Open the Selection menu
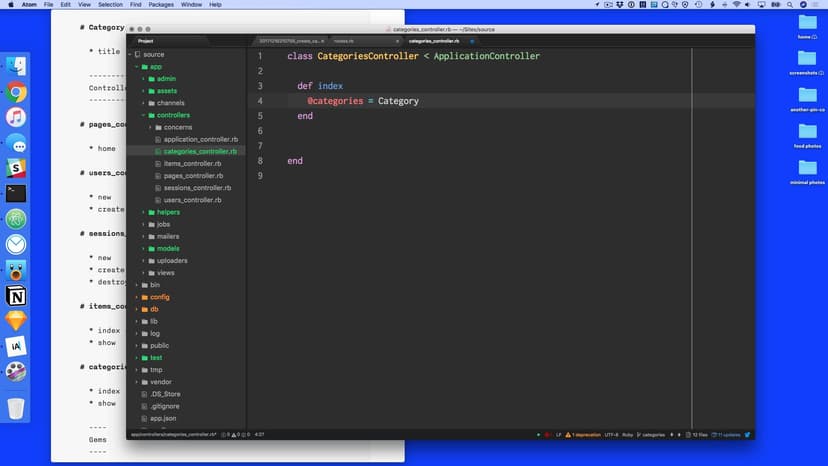828x466 pixels. click(x=110, y=5)
